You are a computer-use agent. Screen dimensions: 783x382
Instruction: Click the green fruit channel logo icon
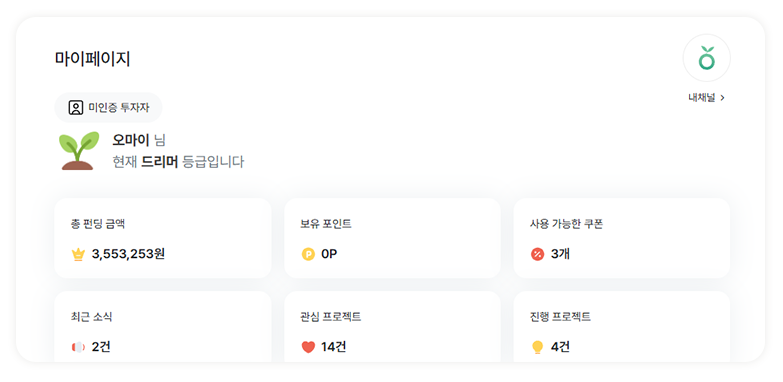706,57
